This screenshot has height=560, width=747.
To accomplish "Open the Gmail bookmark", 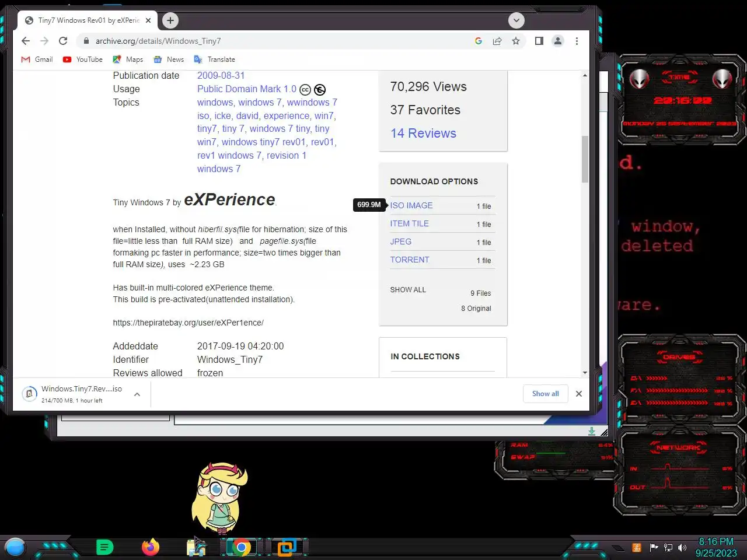I will (x=37, y=60).
